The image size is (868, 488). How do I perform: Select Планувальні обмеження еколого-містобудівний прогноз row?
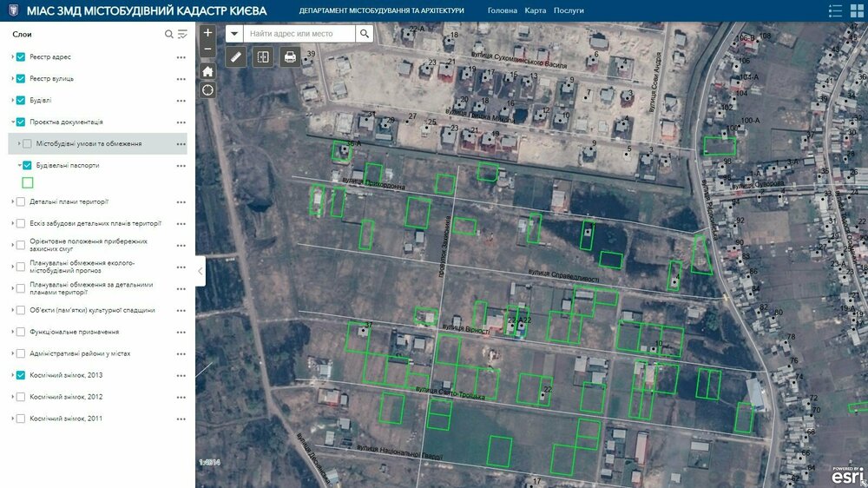(x=82, y=267)
